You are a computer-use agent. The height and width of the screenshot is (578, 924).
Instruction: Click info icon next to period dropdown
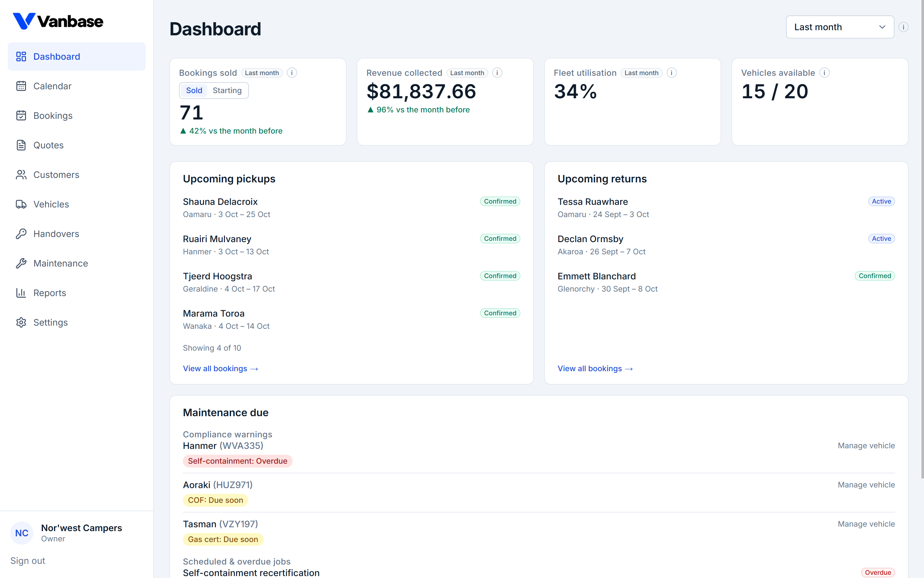[903, 27]
